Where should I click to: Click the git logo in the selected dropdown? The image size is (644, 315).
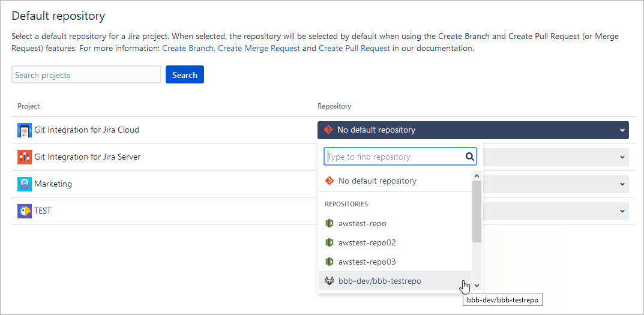point(328,130)
